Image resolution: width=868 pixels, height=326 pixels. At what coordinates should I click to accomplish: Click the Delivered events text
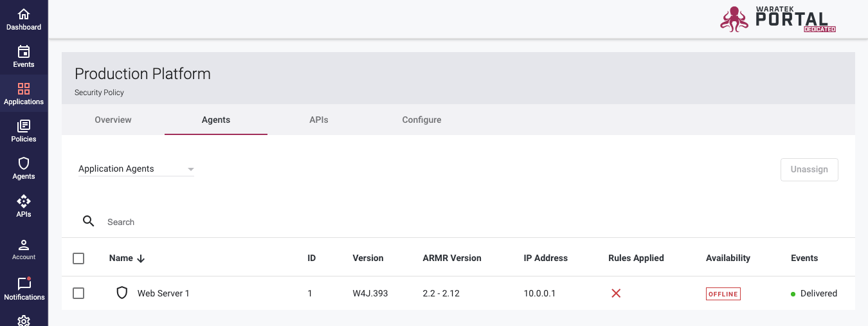(818, 293)
